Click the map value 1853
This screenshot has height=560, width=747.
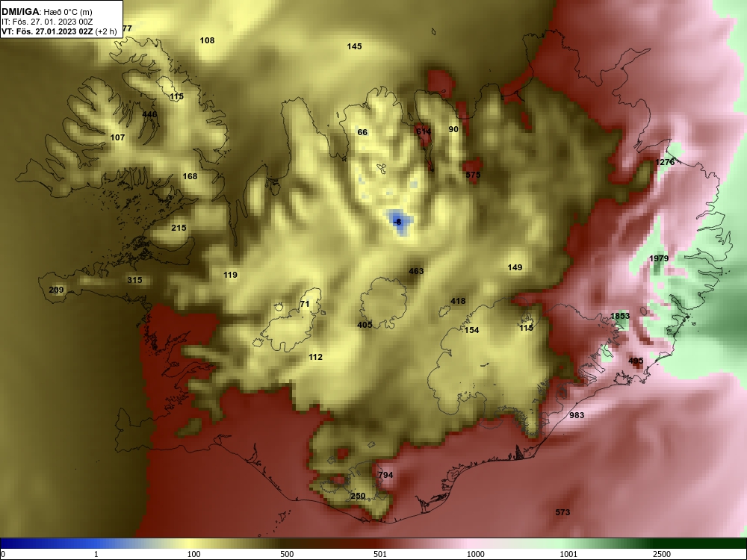(620, 316)
